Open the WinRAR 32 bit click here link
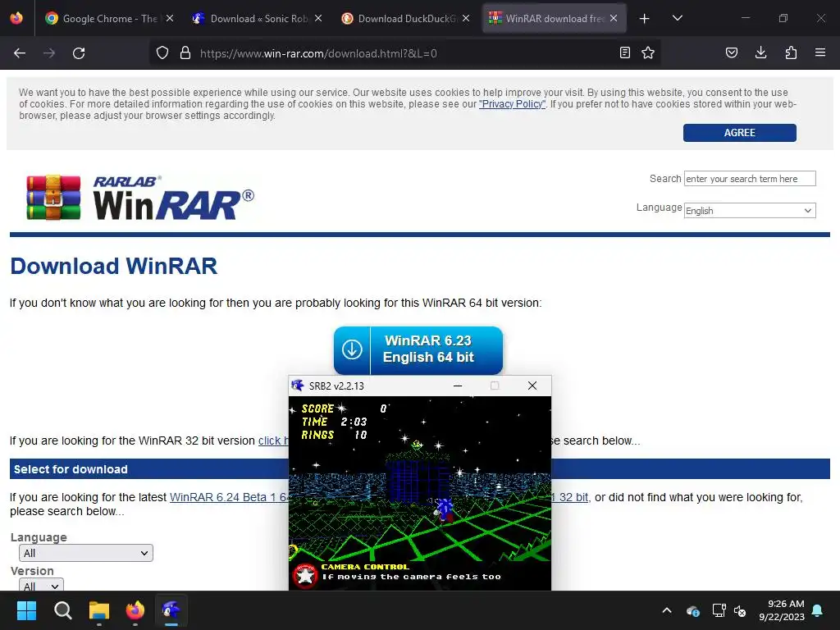Viewport: 840px width, 630px height. [x=273, y=441]
